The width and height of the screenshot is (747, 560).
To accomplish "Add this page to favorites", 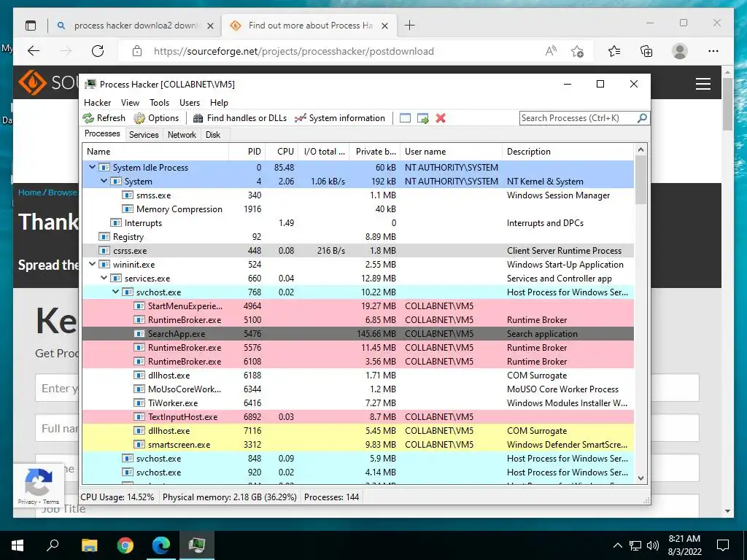I will (578, 51).
